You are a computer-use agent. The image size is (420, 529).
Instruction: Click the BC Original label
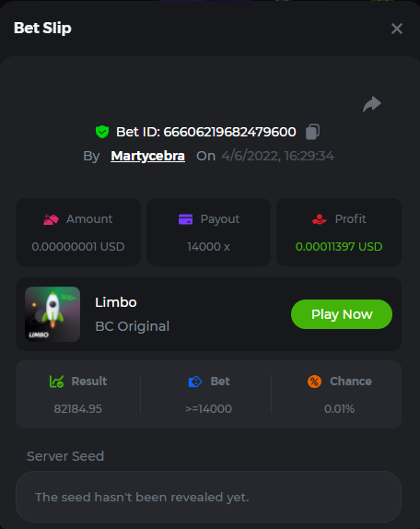pos(132,326)
